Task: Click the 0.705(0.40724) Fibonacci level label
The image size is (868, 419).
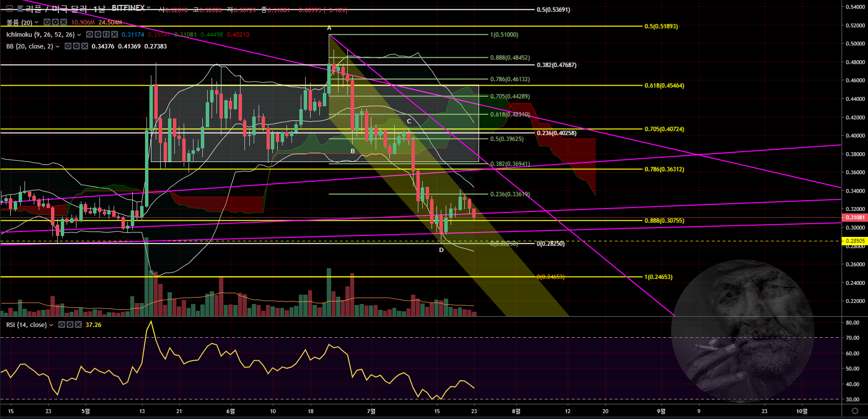Action: coord(664,129)
